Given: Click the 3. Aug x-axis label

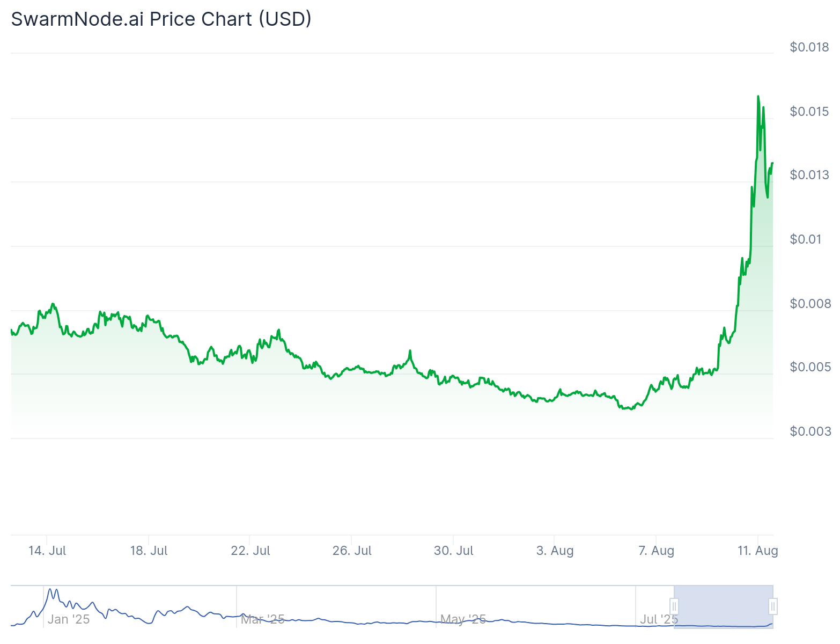Looking at the screenshot, I should coord(555,551).
